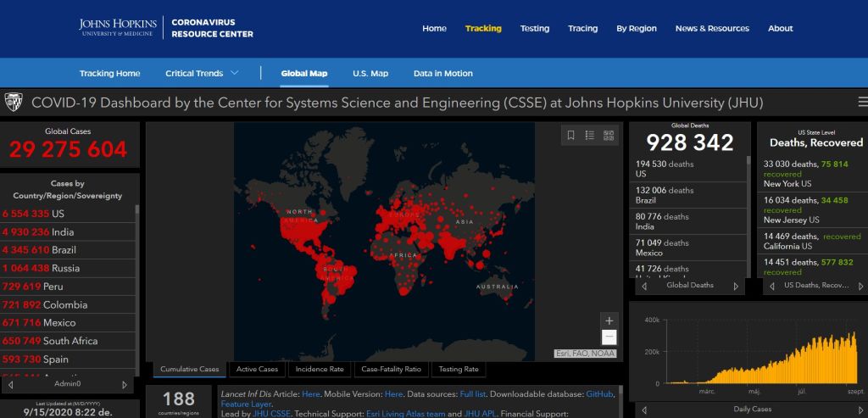Screen dimensions: 868x418
Task: Select New York US deaths entry
Action: [x=812, y=173]
